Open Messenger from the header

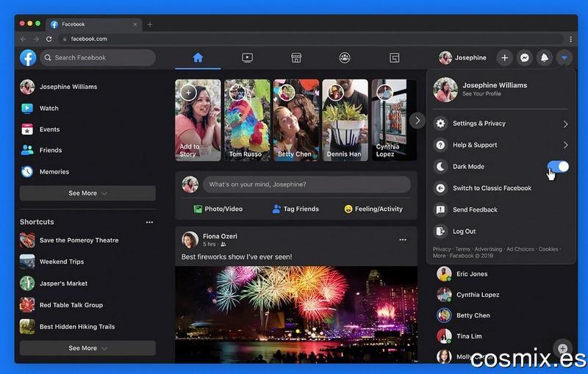coord(525,58)
